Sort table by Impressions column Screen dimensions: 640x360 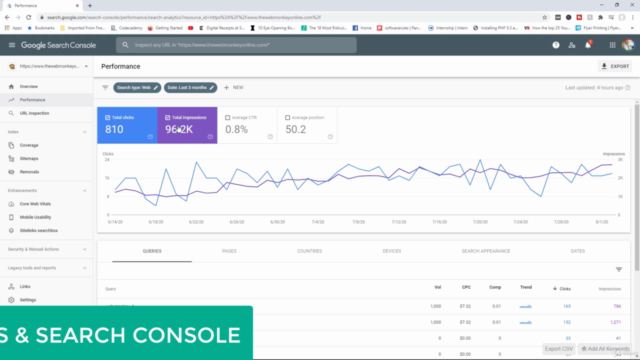click(x=610, y=289)
